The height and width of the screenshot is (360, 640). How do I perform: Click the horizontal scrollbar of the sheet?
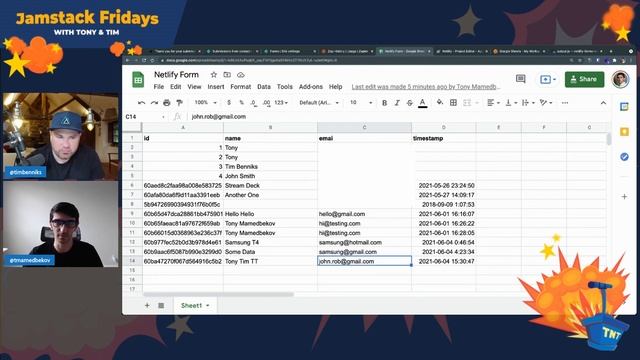click(x=218, y=294)
